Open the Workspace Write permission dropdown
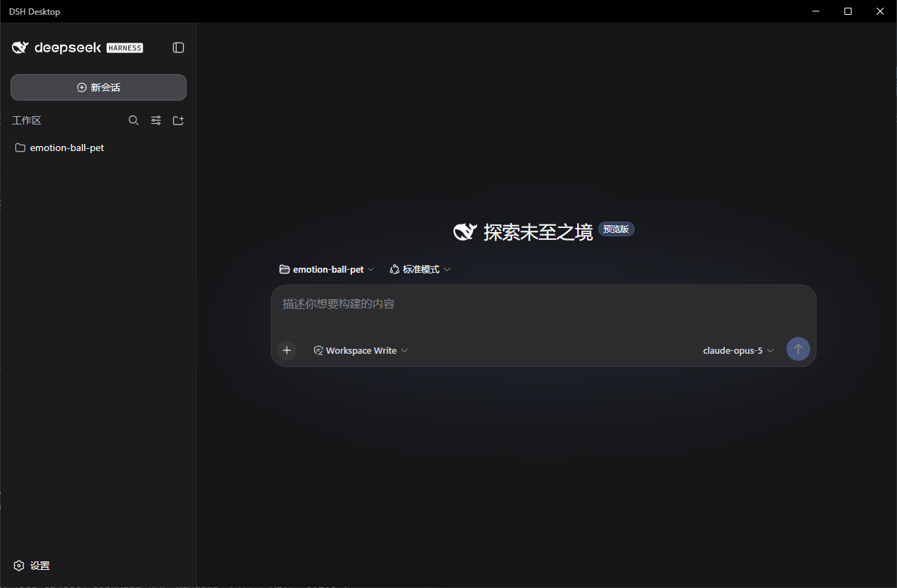 360,350
